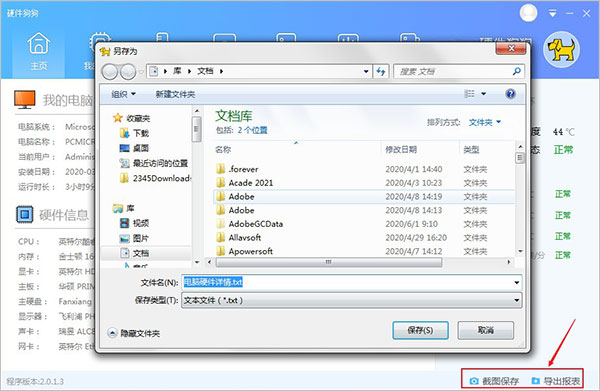Viewport: 600px width, 391px height.
Task: Open the 排列方式 文件夹 arrange dropdown
Action: pyautogui.click(x=485, y=122)
